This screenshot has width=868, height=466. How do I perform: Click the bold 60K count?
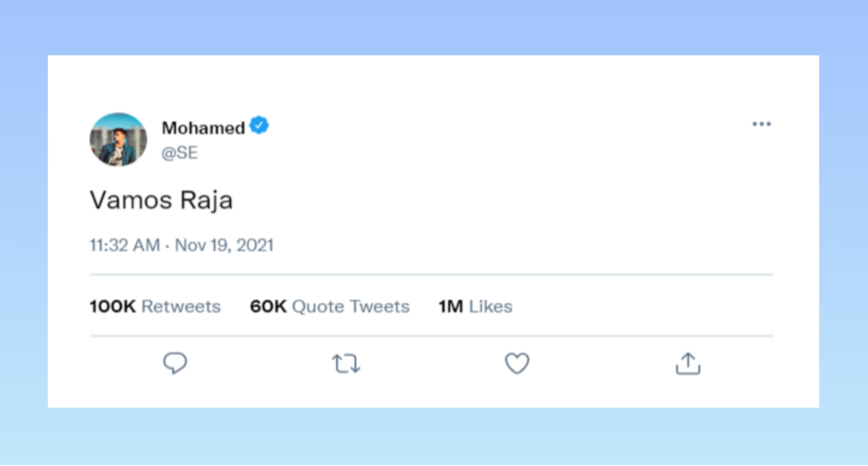(268, 306)
